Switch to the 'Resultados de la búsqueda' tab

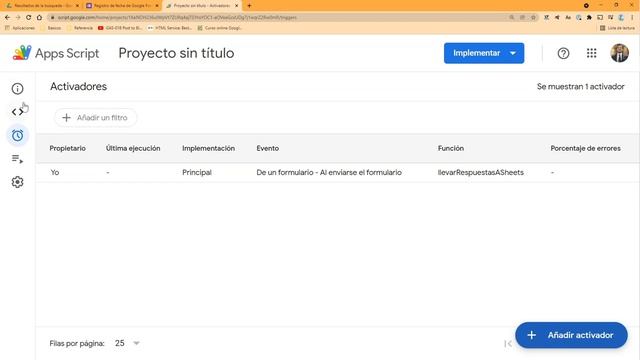point(42,6)
